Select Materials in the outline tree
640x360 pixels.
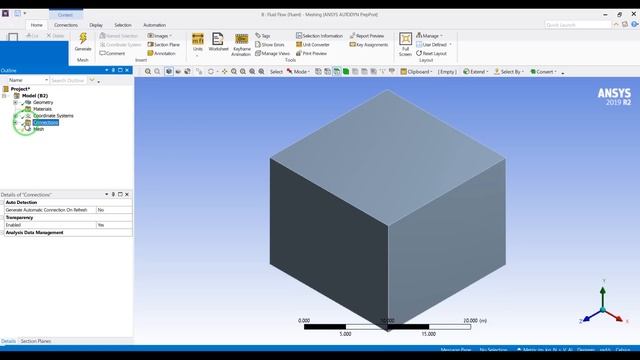click(x=42, y=109)
